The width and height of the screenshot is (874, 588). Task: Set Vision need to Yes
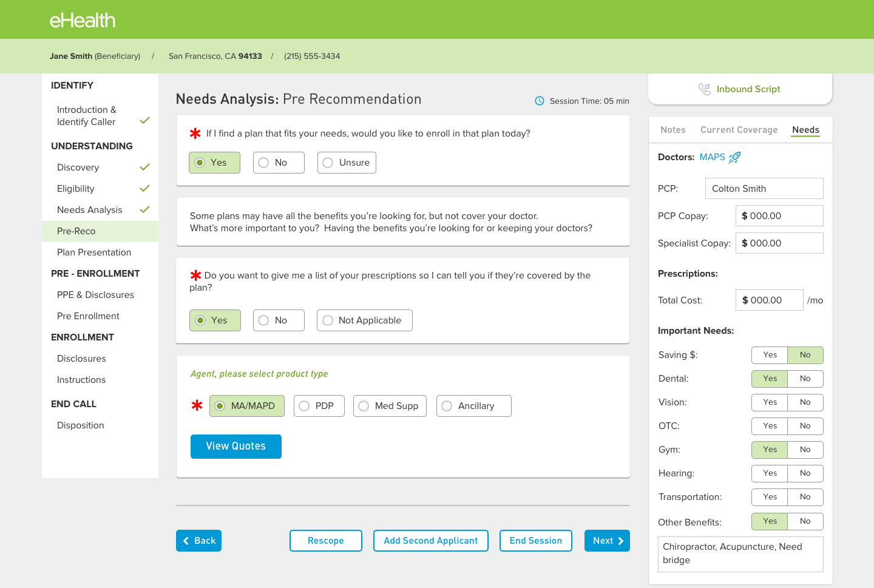770,402
